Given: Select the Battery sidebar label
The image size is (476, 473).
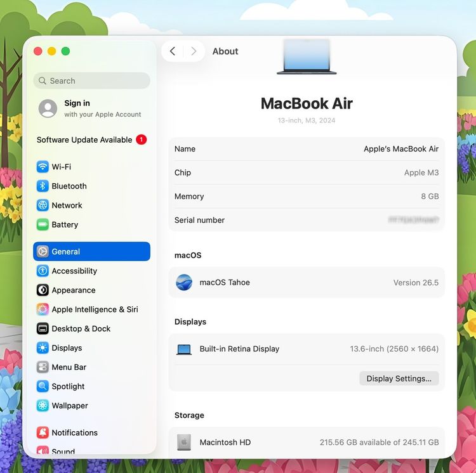Looking at the screenshot, I should click(65, 224).
